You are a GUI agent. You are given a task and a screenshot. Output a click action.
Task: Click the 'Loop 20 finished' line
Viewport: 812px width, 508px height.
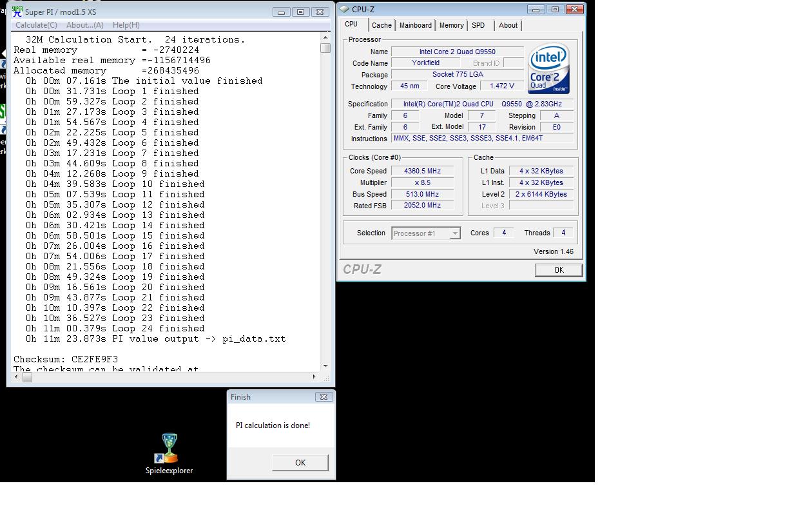tap(115, 287)
